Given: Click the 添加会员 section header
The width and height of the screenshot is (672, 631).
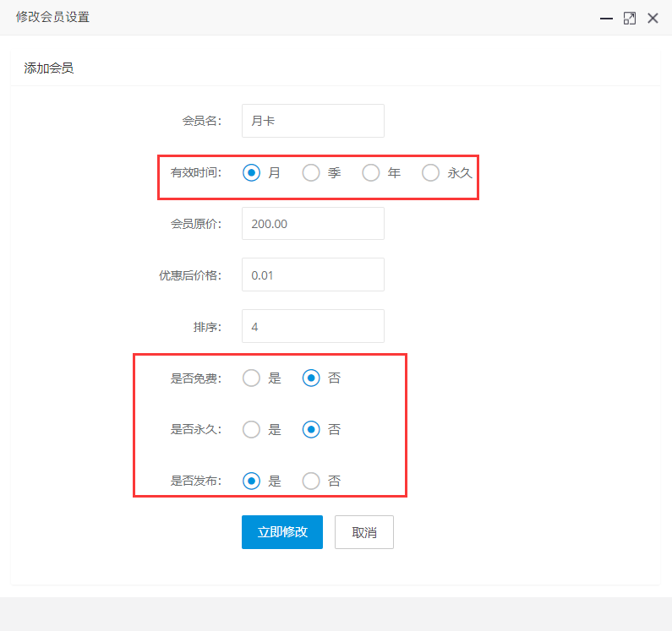Looking at the screenshot, I should (49, 68).
